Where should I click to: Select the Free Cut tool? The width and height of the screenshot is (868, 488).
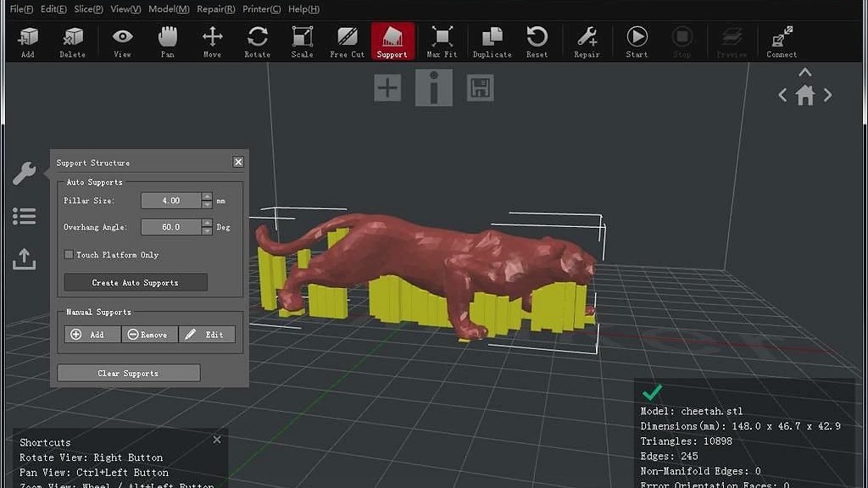(x=347, y=41)
